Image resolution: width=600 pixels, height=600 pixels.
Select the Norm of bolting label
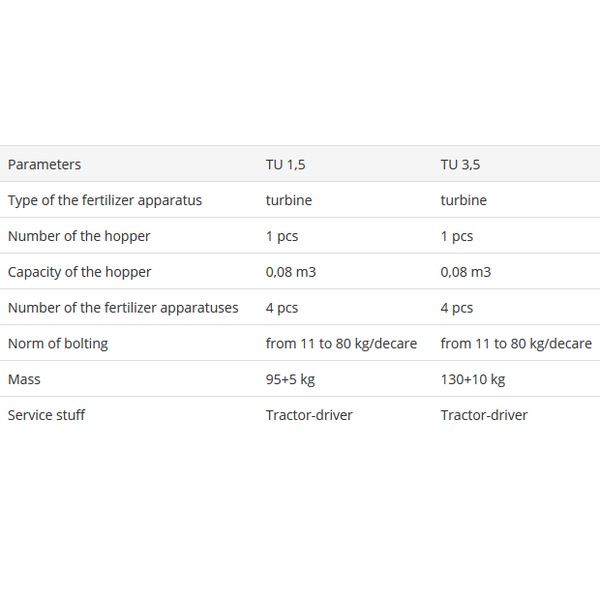point(58,344)
